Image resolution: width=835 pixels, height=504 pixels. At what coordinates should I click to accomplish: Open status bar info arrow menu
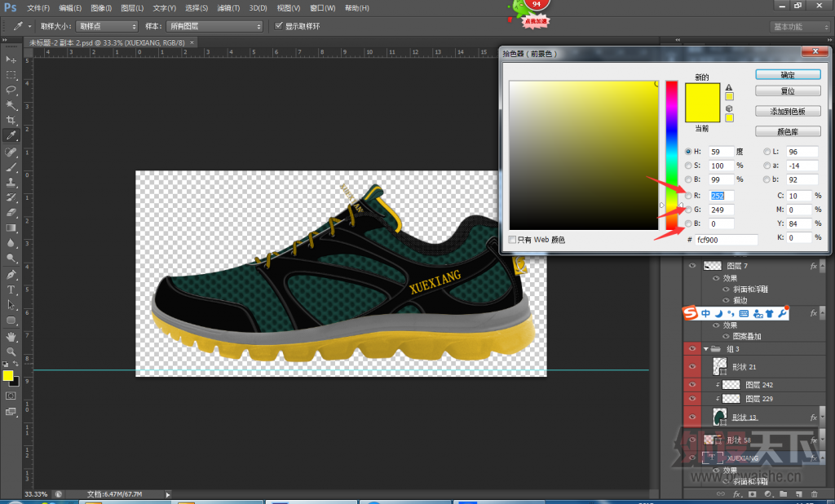point(168,494)
